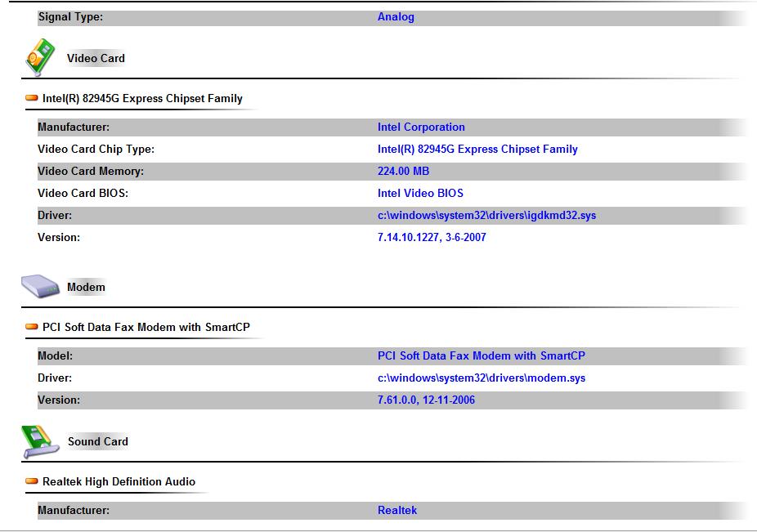The height and width of the screenshot is (532, 757).
Task: Click the Signal Type row label
Action: [x=70, y=17]
